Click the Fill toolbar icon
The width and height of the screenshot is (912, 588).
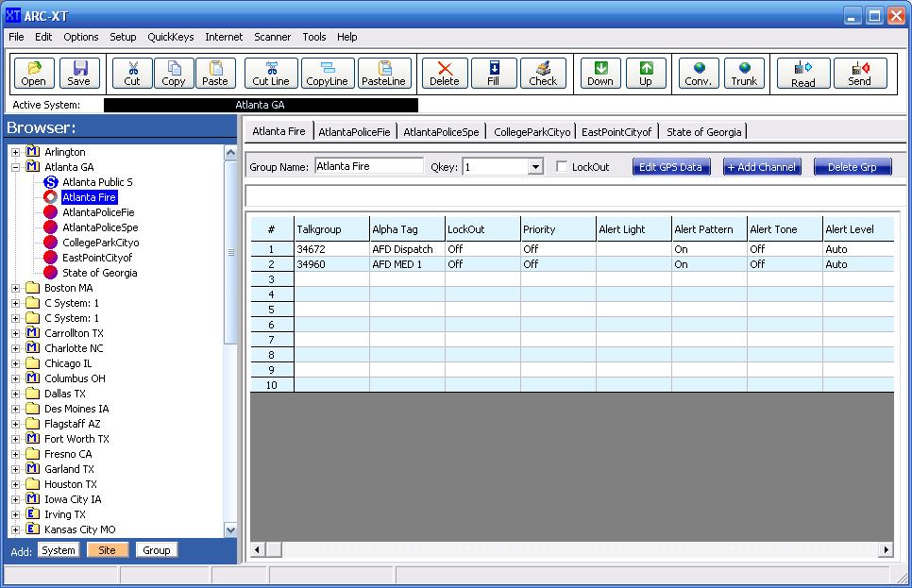[494, 74]
